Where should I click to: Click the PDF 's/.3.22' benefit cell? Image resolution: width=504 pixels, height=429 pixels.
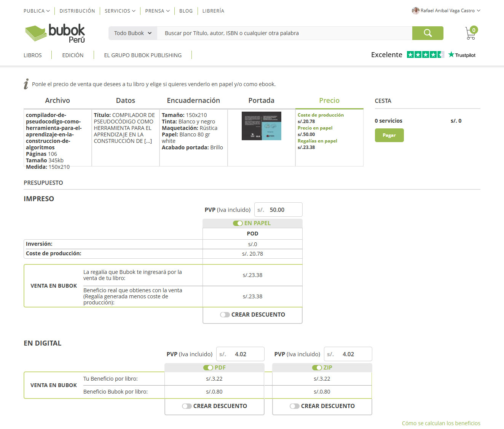tap(214, 379)
